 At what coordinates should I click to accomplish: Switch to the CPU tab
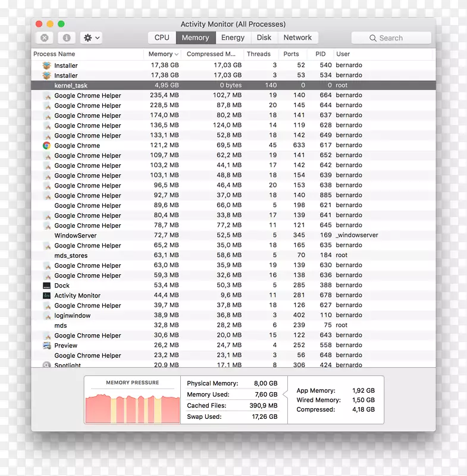[x=162, y=37]
